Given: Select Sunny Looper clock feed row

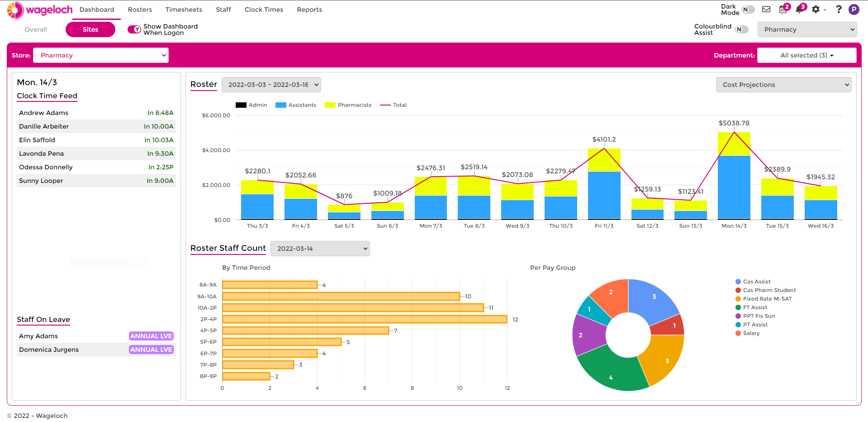Looking at the screenshot, I should [x=96, y=181].
